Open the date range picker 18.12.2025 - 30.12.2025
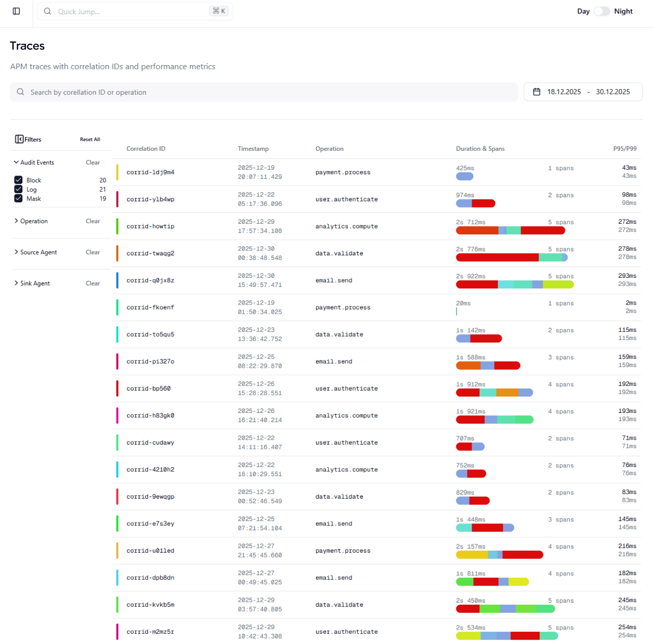The image size is (653, 644). (583, 92)
